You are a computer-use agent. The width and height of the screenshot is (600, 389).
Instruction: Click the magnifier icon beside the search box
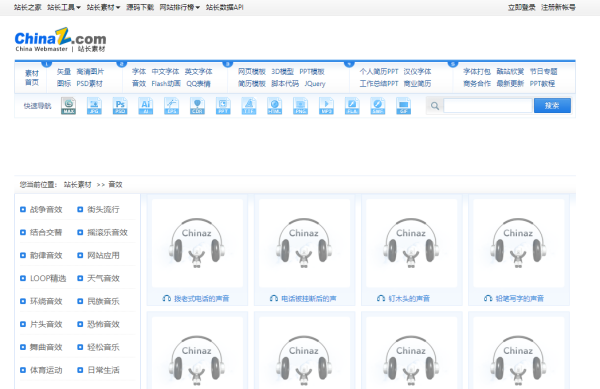click(435, 106)
